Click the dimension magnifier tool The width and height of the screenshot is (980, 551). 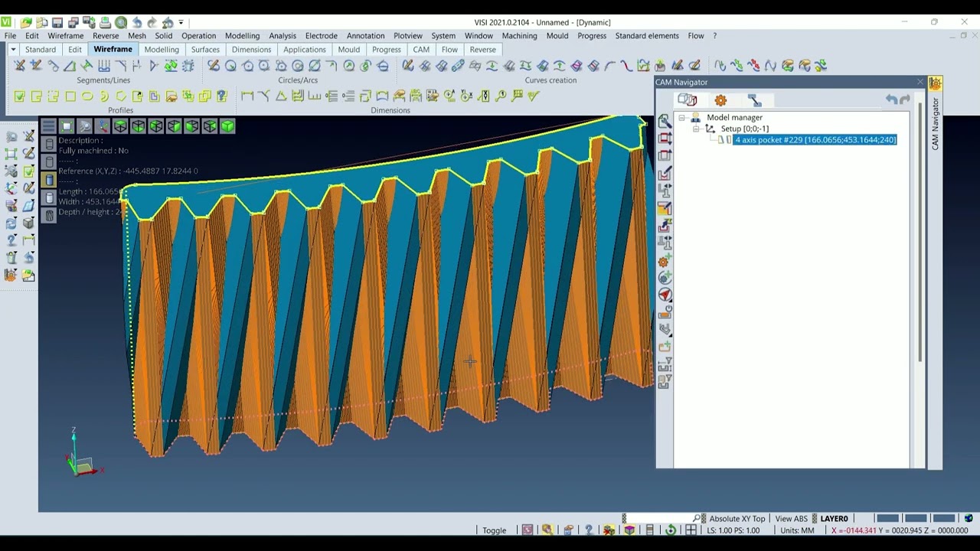click(501, 96)
